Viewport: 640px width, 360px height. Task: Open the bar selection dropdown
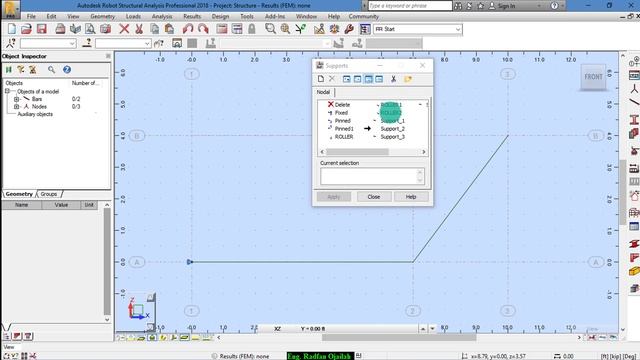pos(147,43)
